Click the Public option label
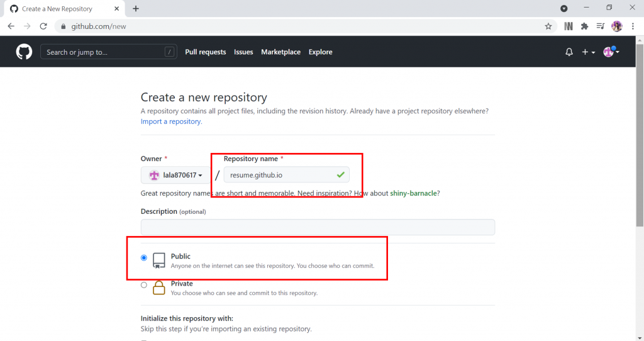This screenshot has height=341, width=644. click(180, 256)
